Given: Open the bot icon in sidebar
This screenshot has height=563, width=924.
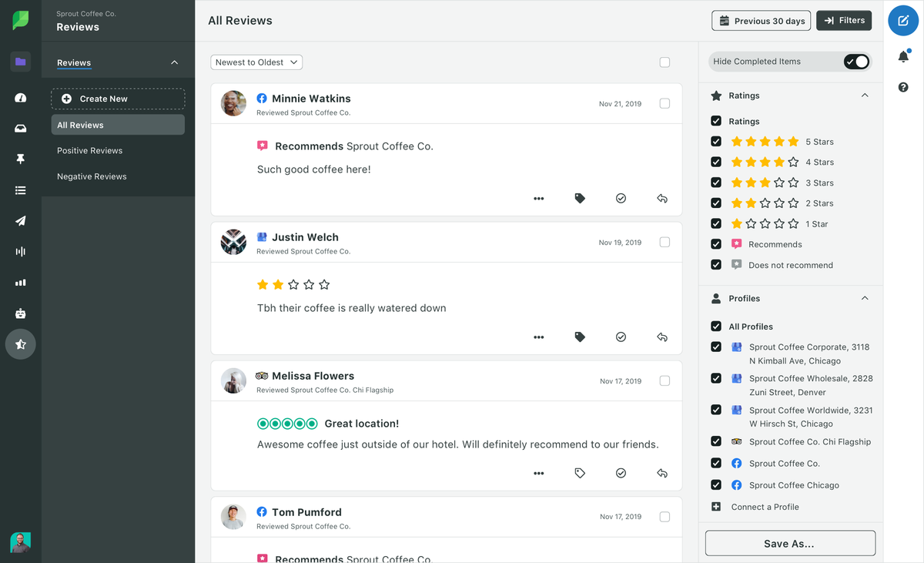Looking at the screenshot, I should pos(21,313).
